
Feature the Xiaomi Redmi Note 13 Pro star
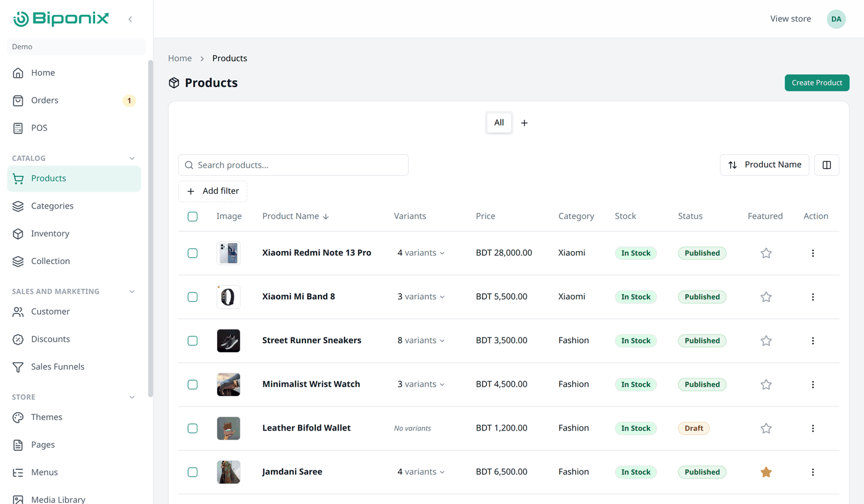click(x=766, y=253)
